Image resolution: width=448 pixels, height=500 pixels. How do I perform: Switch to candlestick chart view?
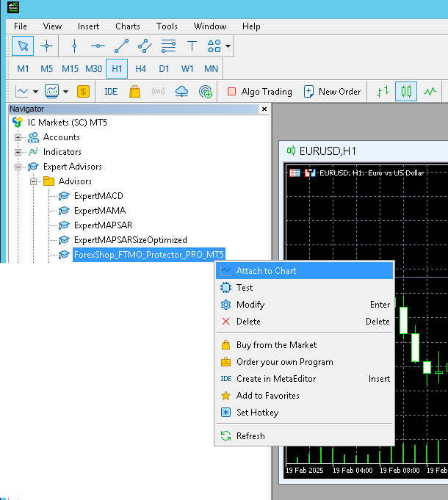(406, 92)
